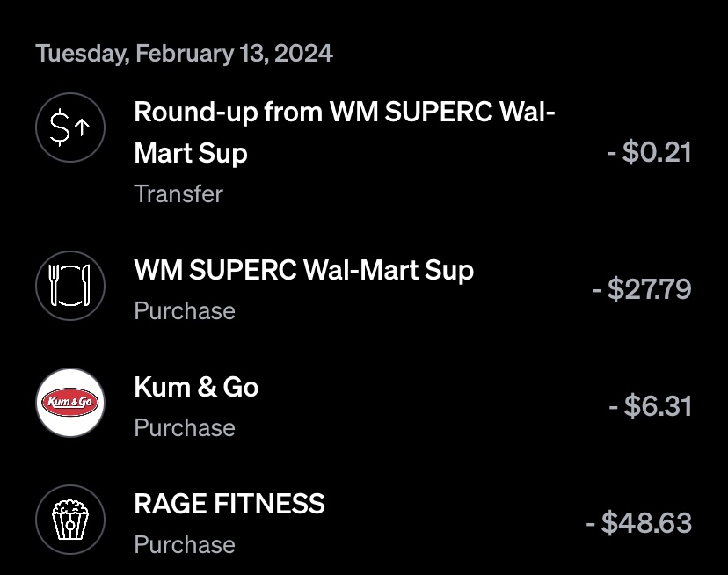Select the - $6.31 Kum & Go amount
Screen dimensions: 728x575
650,405
